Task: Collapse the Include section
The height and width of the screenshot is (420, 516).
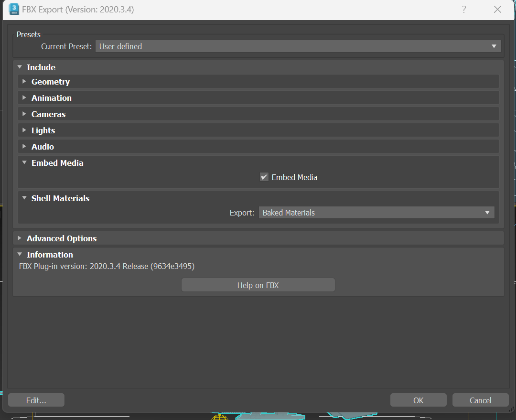Action: 20,67
